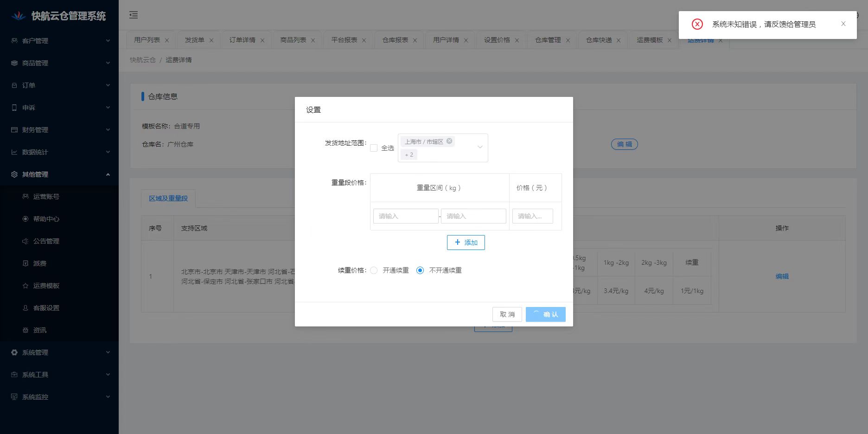Close the 用户列表 tab
The width and height of the screenshot is (868, 434).
point(167,40)
